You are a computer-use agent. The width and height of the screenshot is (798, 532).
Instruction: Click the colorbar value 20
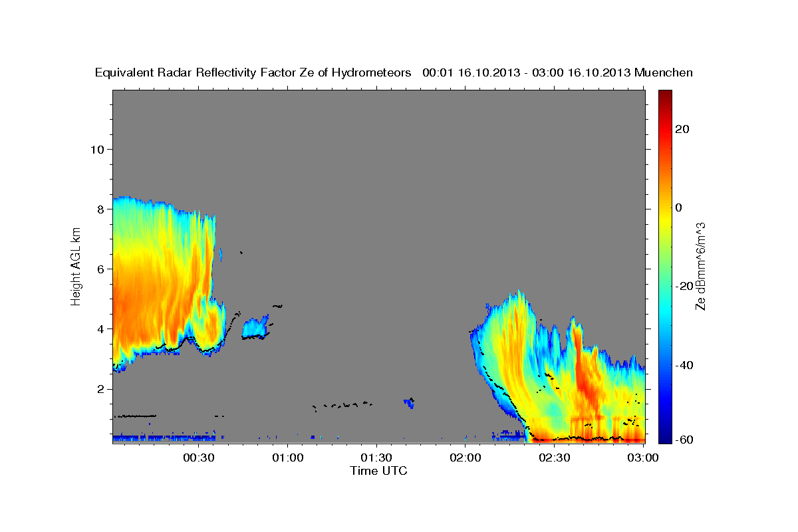[682, 129]
